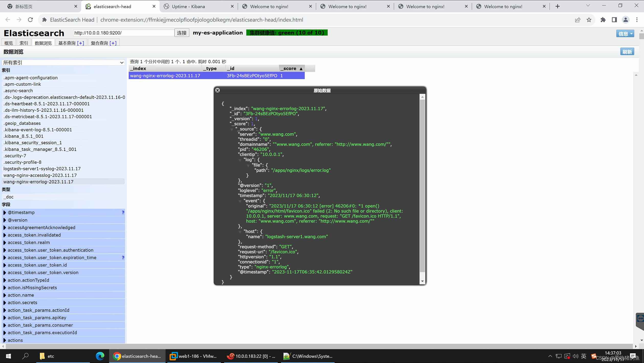
Task: Open the 信息 info dropdown
Action: click(625, 34)
